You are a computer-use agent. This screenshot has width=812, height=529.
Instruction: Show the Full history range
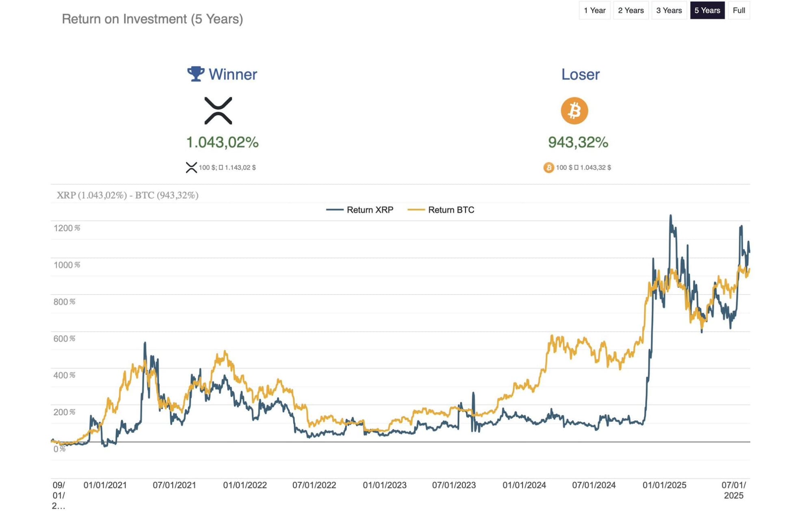pyautogui.click(x=739, y=11)
